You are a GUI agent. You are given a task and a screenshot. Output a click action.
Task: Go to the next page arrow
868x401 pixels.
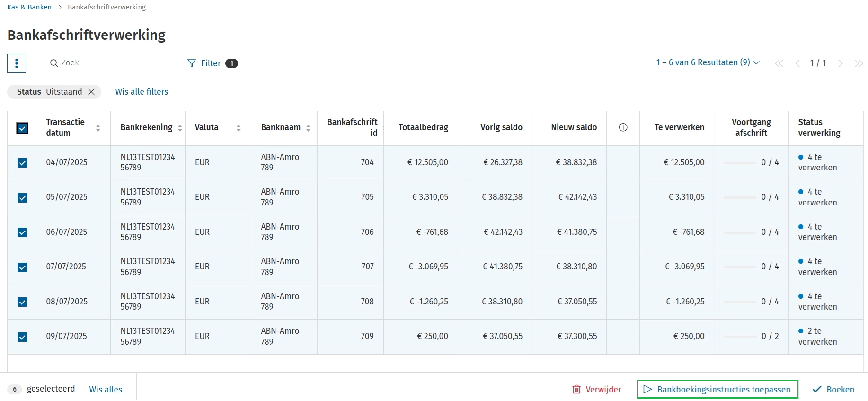pyautogui.click(x=840, y=63)
